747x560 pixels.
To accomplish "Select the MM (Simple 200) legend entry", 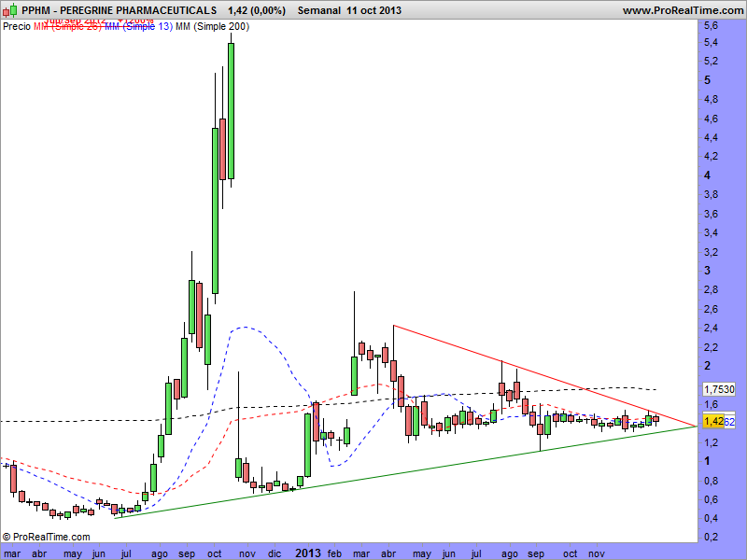I will pyautogui.click(x=213, y=27).
